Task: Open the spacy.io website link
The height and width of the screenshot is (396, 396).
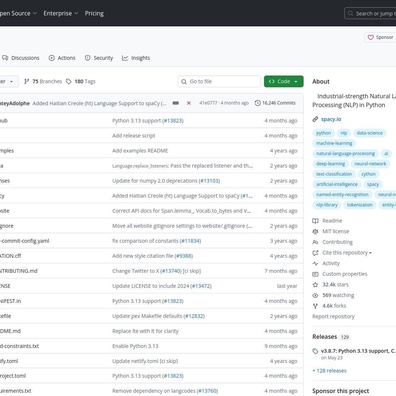Action: coord(331,119)
